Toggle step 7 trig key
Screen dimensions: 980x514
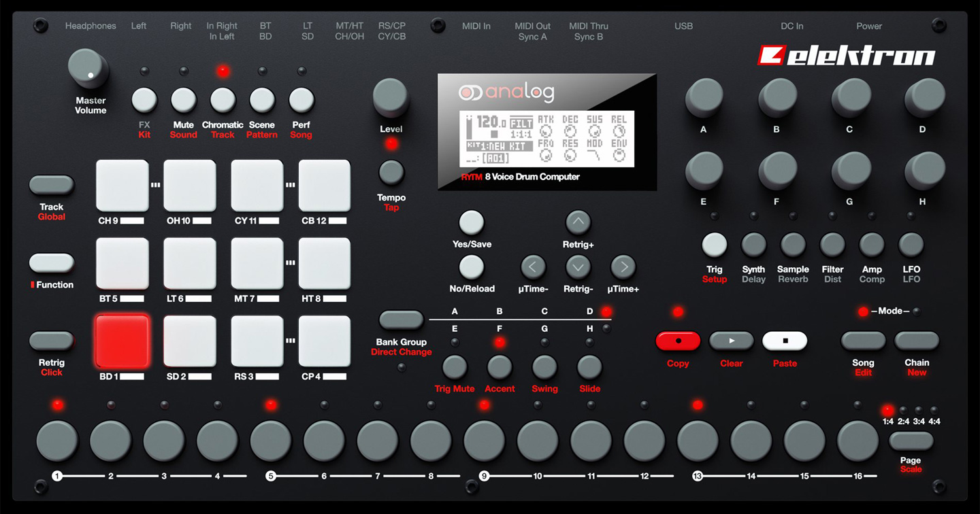click(x=378, y=441)
